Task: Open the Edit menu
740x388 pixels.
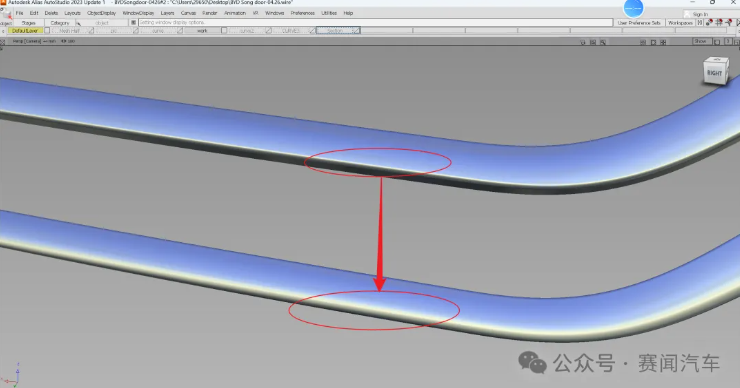Action: (34, 13)
